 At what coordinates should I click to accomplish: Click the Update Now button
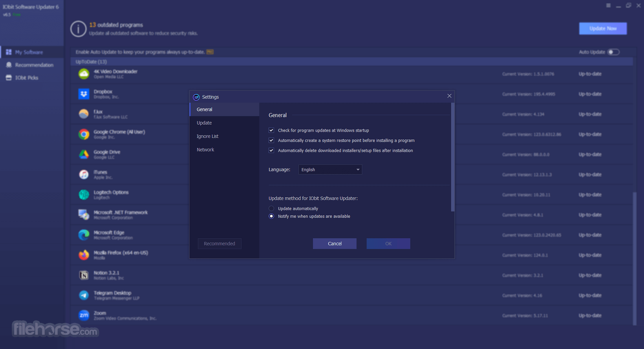(x=603, y=28)
